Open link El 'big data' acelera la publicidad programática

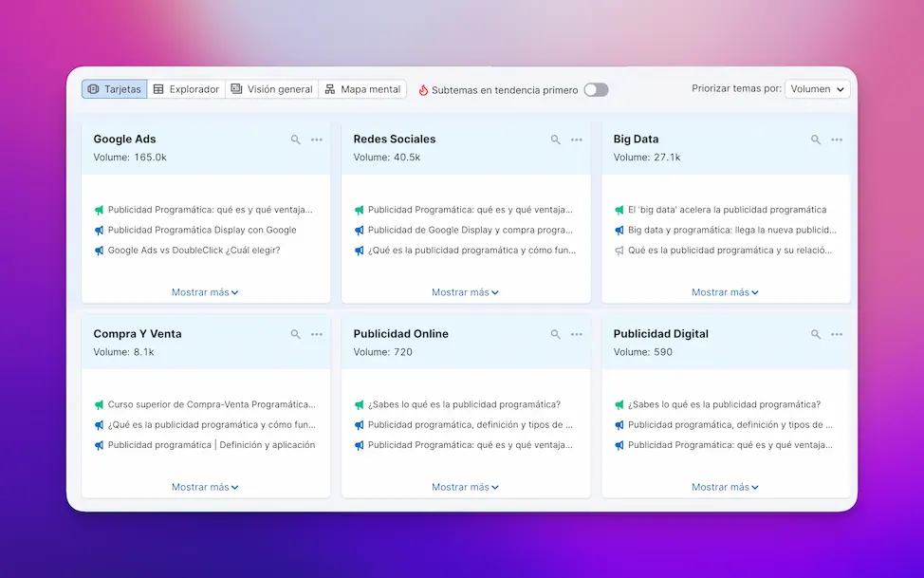[x=727, y=210]
